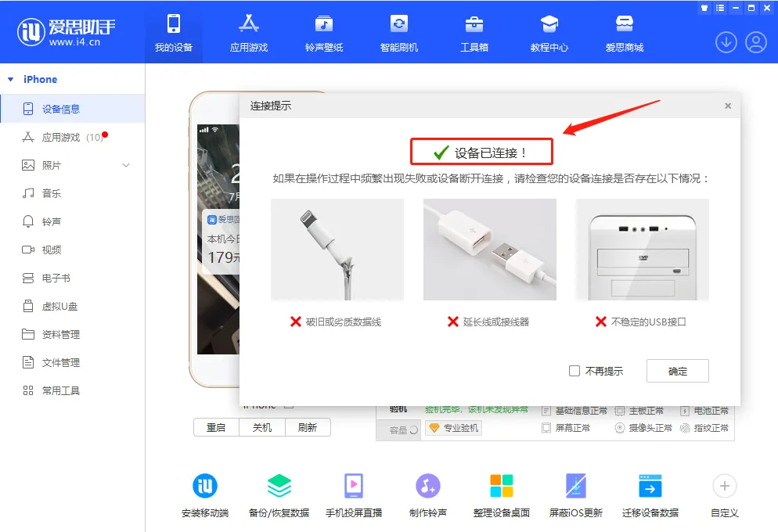Click the 专业验机 button
778x532 pixels.
coord(453,428)
